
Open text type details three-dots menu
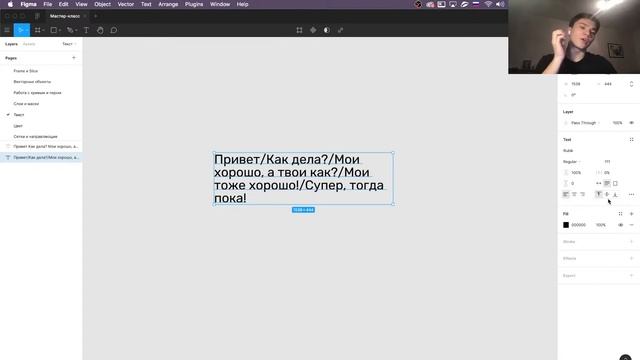point(631,194)
